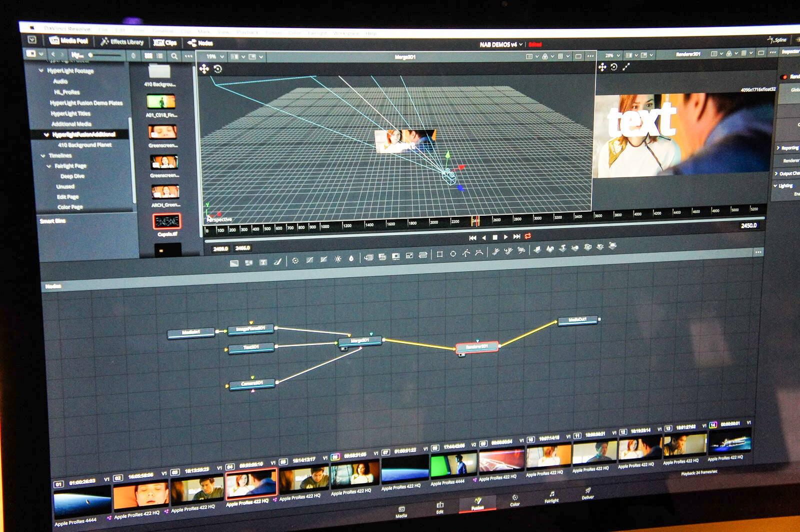This screenshot has width=800, height=532.
Task: Toggle the Media Pool panel
Action: [x=69, y=40]
